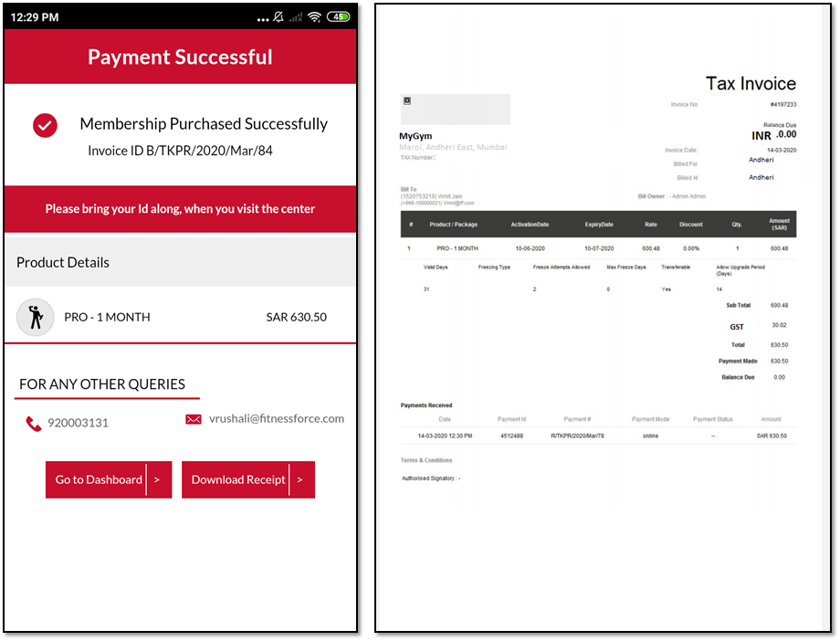This screenshot has height=641, width=840.
Task: Select invoice number #4197233
Action: pyautogui.click(x=783, y=104)
